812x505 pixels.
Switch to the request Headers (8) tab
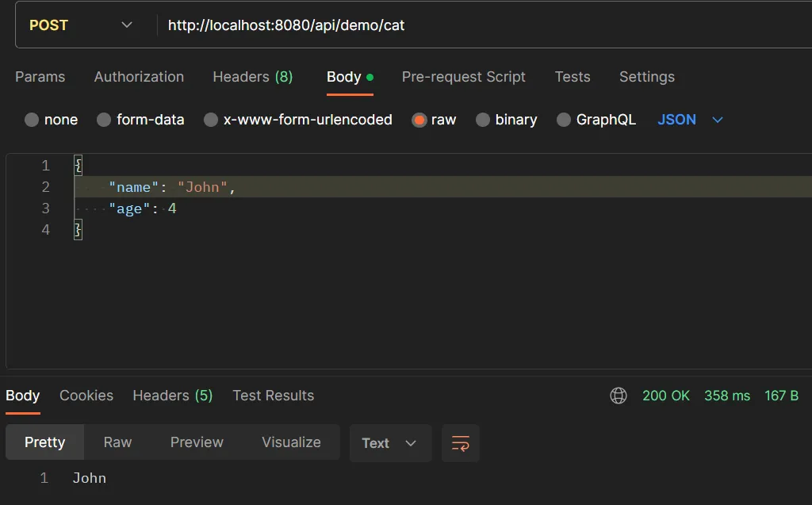click(253, 77)
